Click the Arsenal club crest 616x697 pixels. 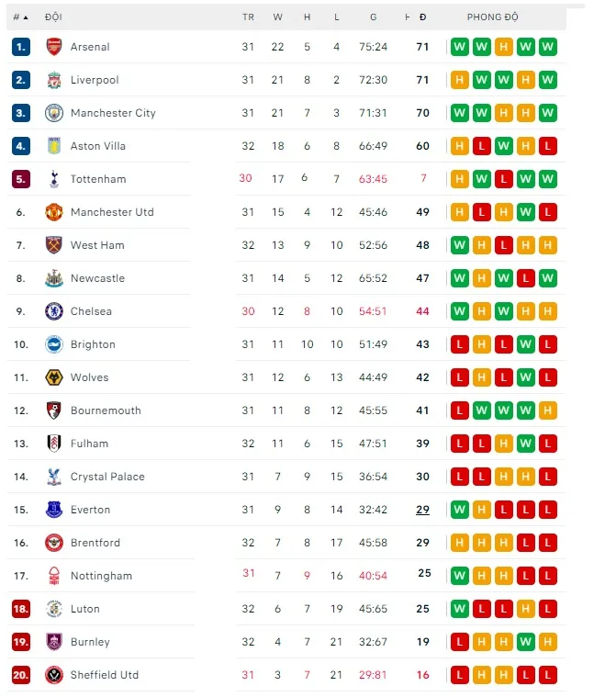click(53, 47)
